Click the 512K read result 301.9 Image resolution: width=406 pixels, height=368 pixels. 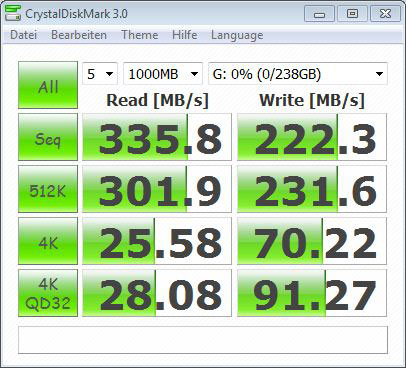click(x=157, y=189)
